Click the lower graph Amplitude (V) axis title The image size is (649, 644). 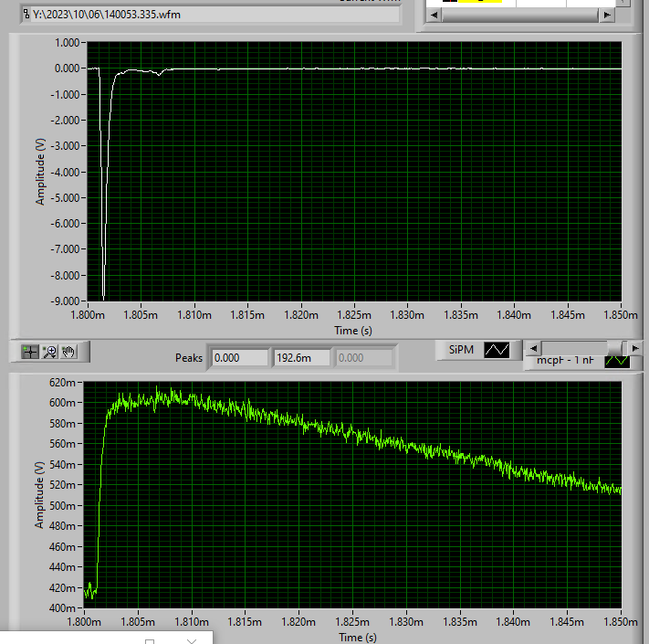point(39,495)
